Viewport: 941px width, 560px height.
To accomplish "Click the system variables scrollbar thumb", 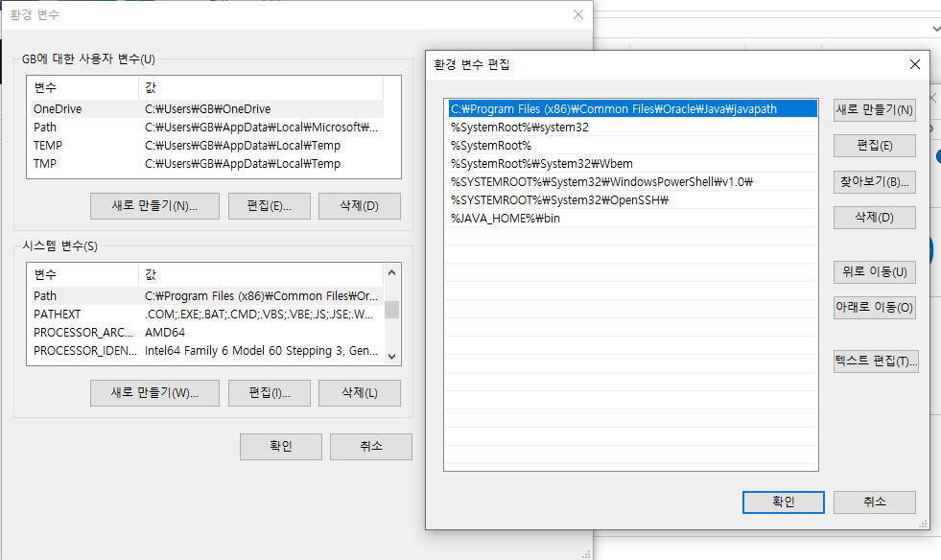I will click(392, 310).
